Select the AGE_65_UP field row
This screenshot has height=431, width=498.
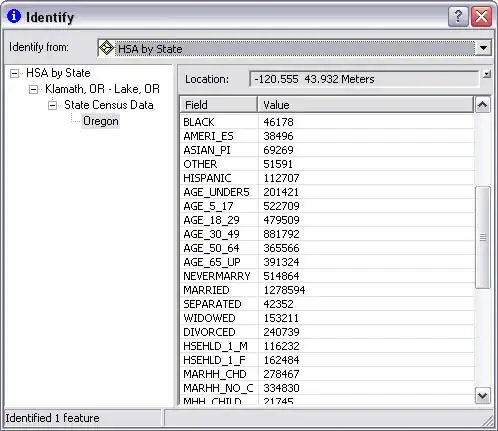click(327, 262)
